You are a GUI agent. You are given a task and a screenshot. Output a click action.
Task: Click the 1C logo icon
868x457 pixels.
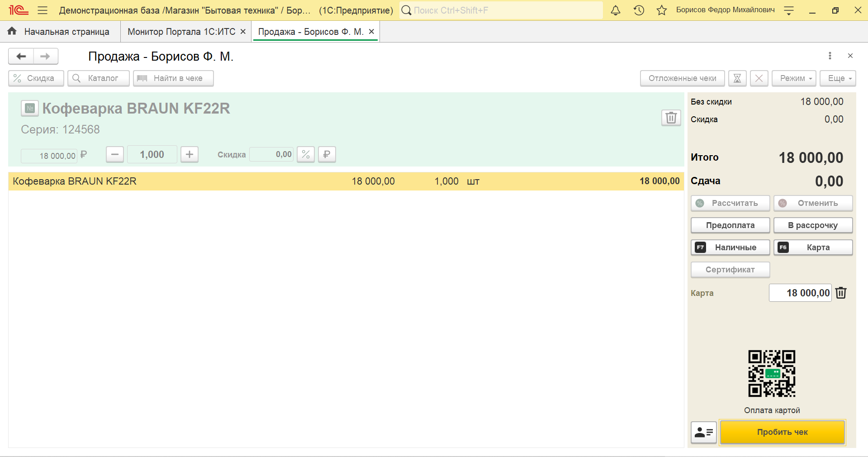pyautogui.click(x=19, y=10)
